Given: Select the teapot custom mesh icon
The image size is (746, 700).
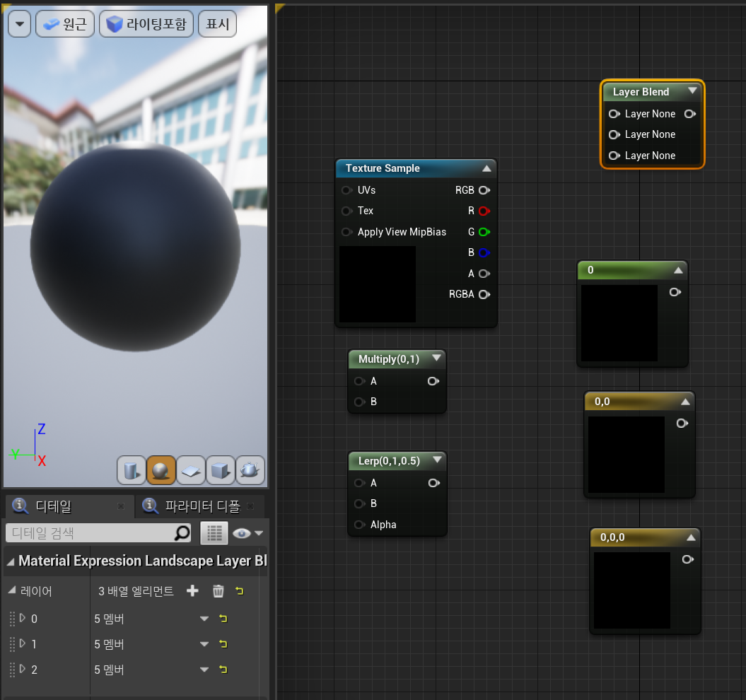Looking at the screenshot, I should (250, 470).
